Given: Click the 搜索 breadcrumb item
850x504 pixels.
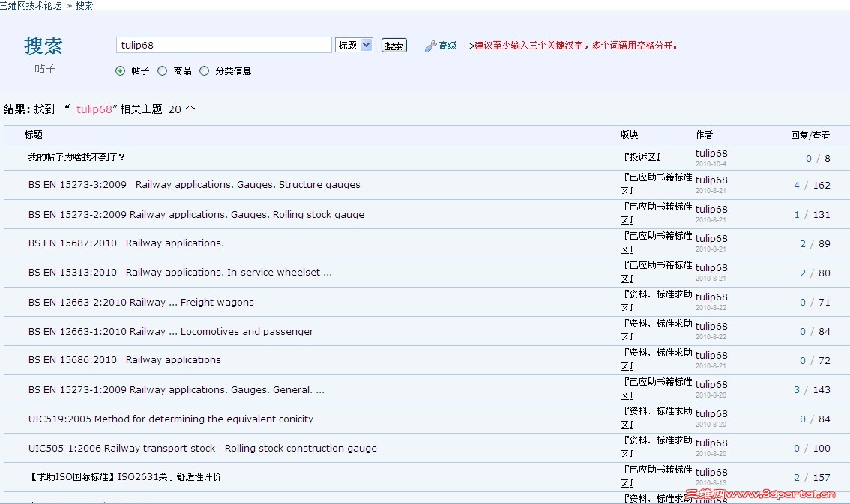Looking at the screenshot, I should click(x=84, y=5).
